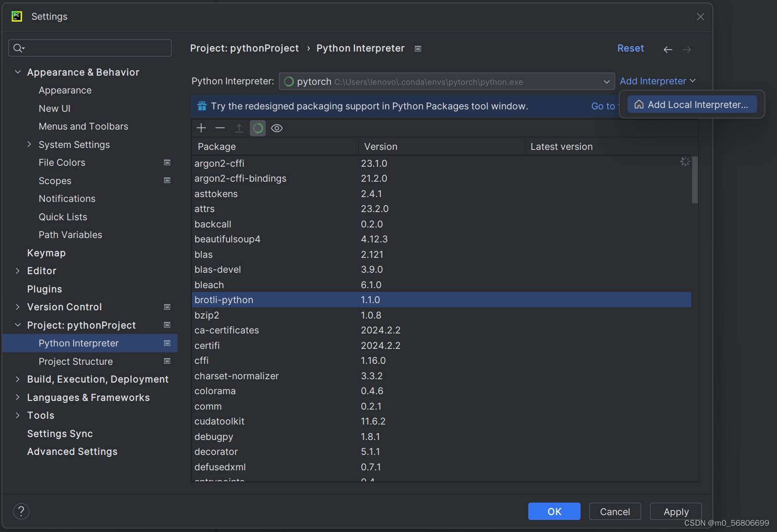Expand the Editor section
Screen dimensions: 777x532
tap(18, 271)
